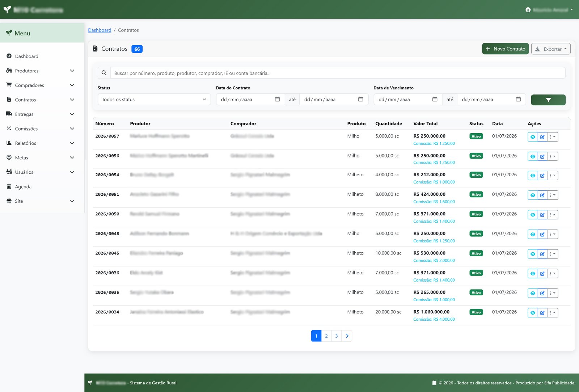Edit contract 2026/0056
579x392 pixels.
pyautogui.click(x=542, y=156)
